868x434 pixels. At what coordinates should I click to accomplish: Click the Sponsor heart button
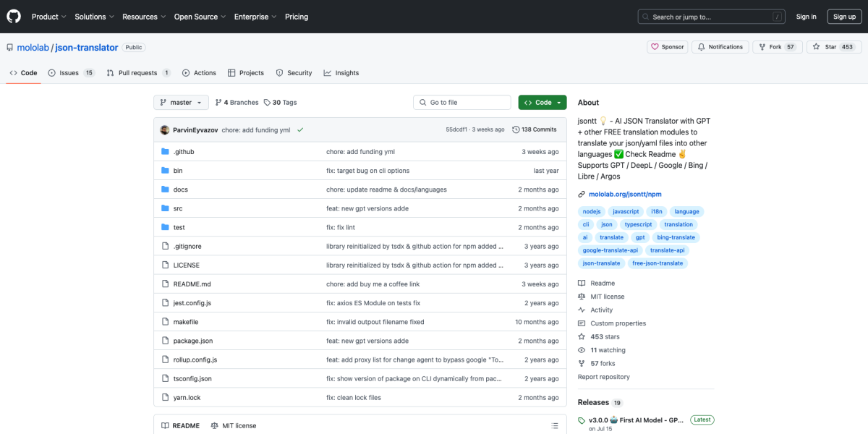click(667, 47)
